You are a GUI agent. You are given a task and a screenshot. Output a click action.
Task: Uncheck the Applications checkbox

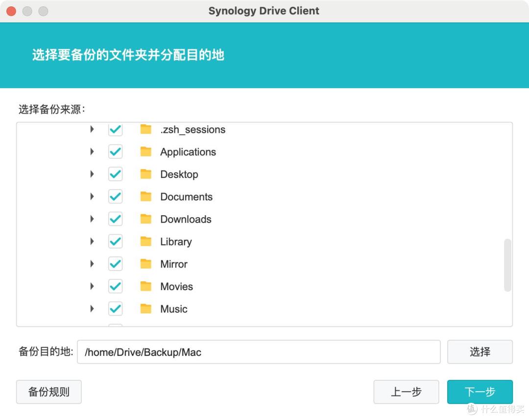pos(116,151)
